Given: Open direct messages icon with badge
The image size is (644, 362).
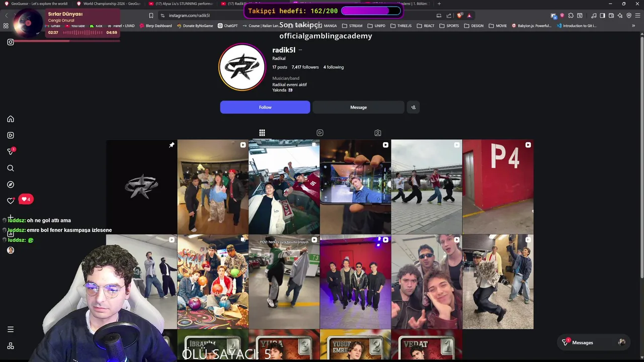Looking at the screenshot, I should coord(11,151).
